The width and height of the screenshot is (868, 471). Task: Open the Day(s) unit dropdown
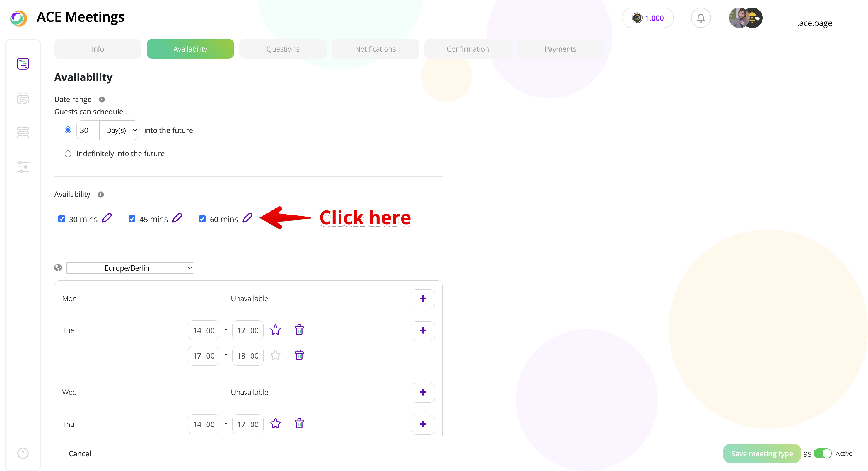click(x=119, y=130)
